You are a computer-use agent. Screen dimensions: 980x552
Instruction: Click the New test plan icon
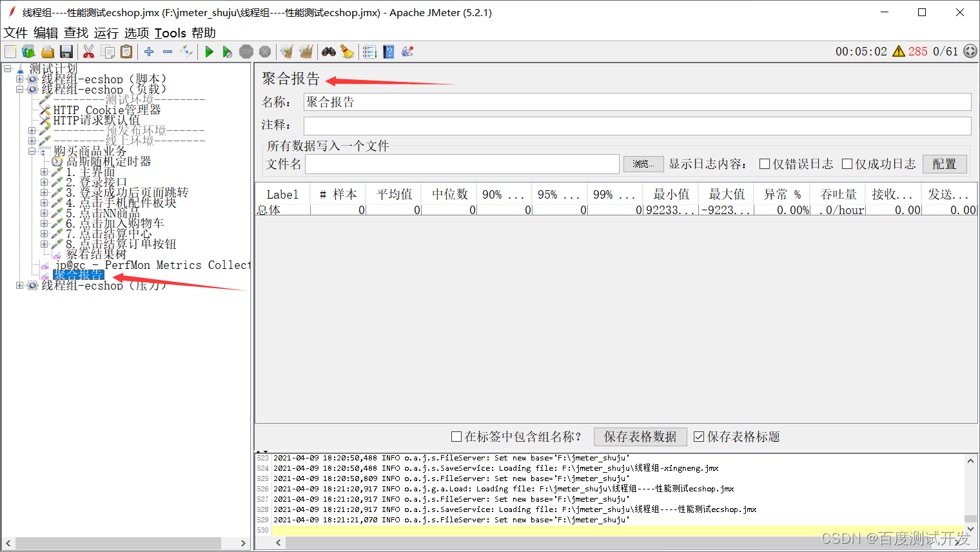10,52
